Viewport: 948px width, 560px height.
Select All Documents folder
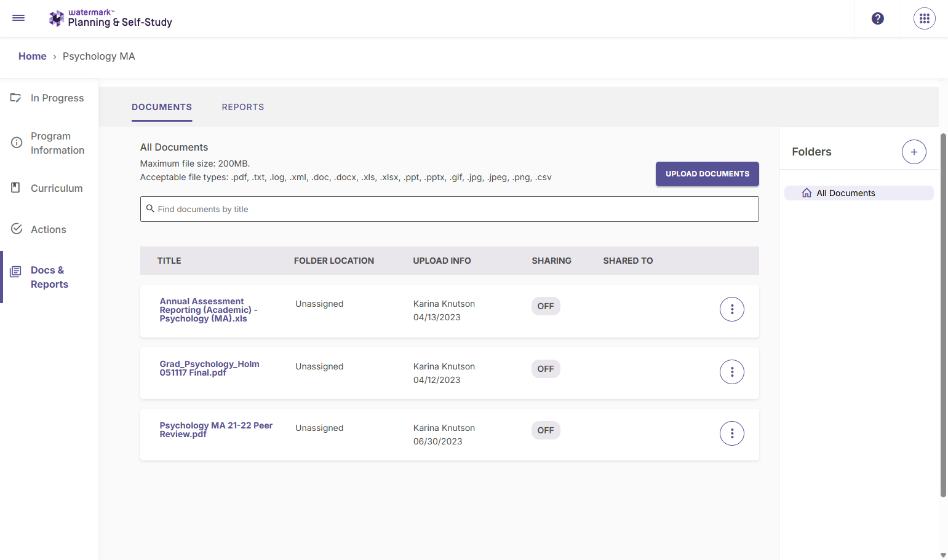coord(859,193)
